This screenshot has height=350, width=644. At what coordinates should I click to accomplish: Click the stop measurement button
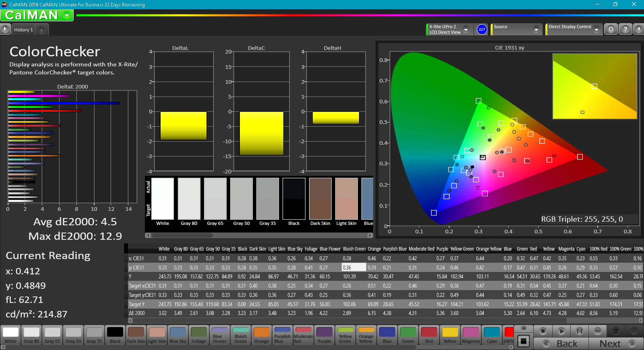[543, 331]
